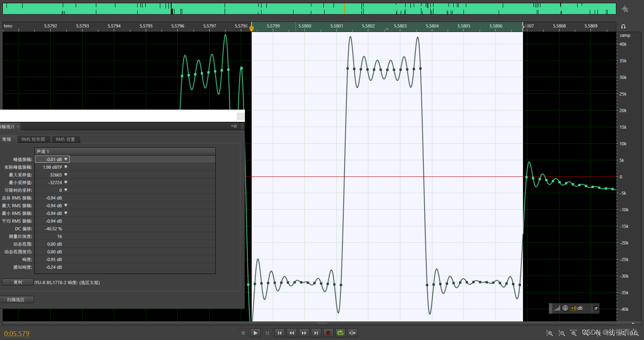644x340 pixels.
Task: Click the Pause transport button
Action: click(x=268, y=333)
